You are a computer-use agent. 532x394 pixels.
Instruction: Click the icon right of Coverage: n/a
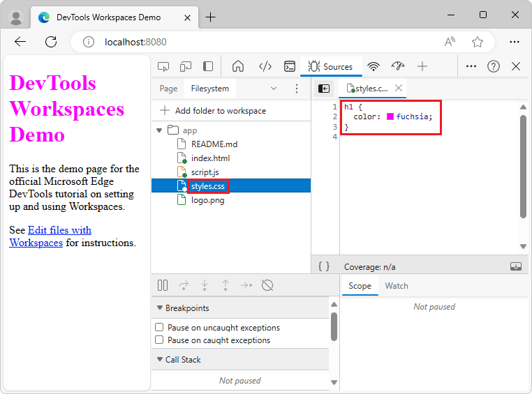click(516, 266)
